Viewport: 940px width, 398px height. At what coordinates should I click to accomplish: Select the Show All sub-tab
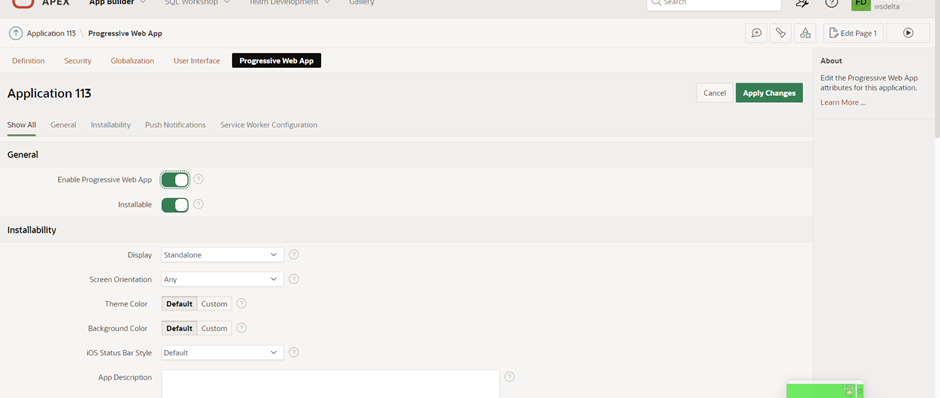22,125
